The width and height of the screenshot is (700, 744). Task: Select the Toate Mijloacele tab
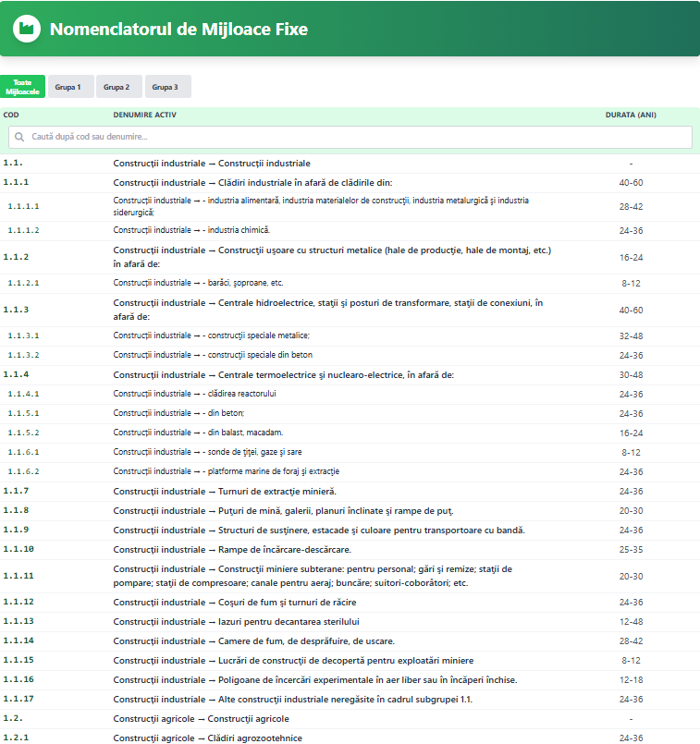(23, 87)
